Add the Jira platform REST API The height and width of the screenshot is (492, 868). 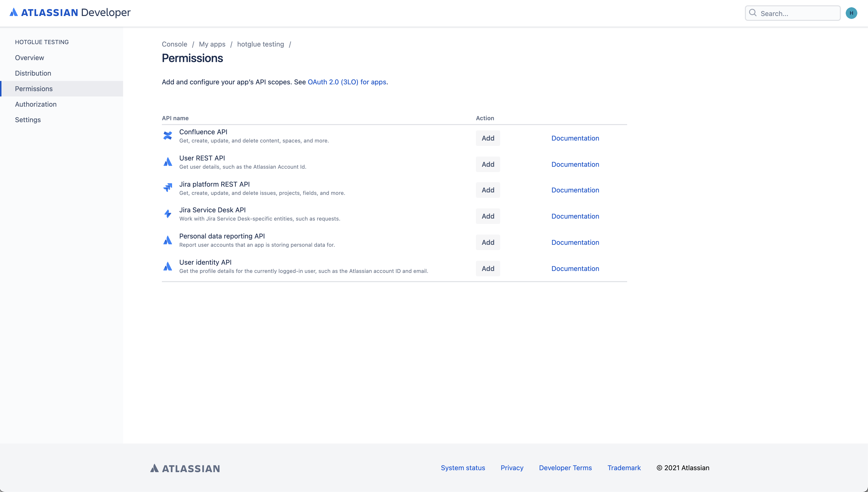point(488,190)
